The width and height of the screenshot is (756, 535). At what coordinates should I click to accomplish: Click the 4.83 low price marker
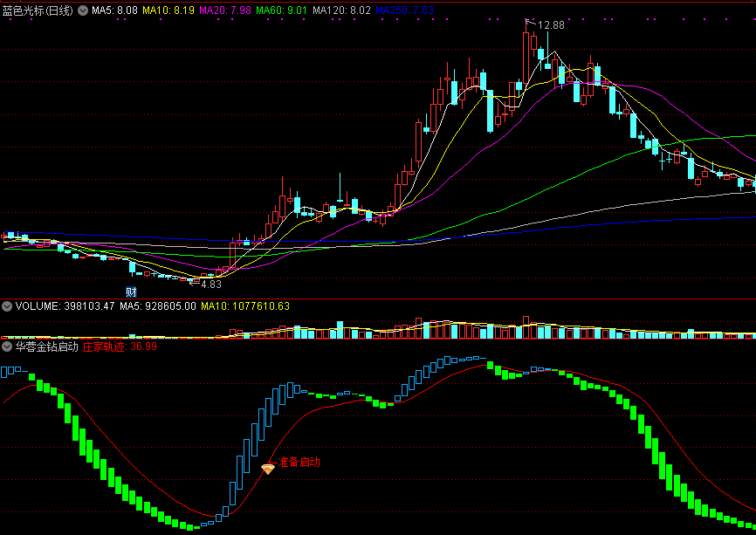coord(211,285)
